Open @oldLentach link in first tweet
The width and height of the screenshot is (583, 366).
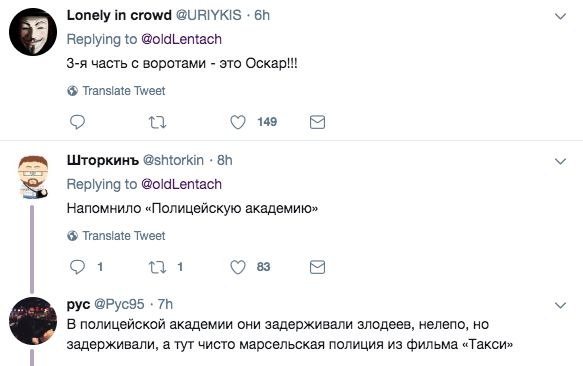pyautogui.click(x=181, y=39)
